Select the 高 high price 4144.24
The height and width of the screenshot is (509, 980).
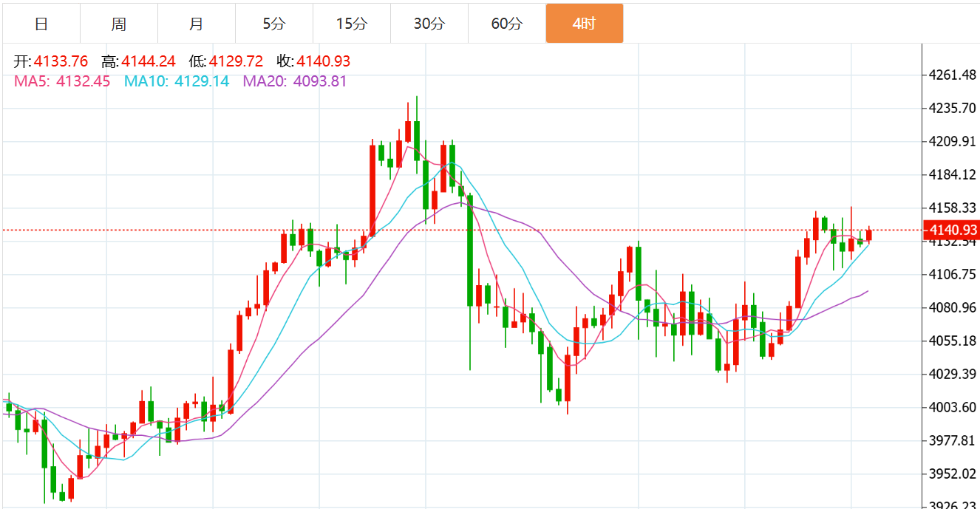tap(149, 61)
